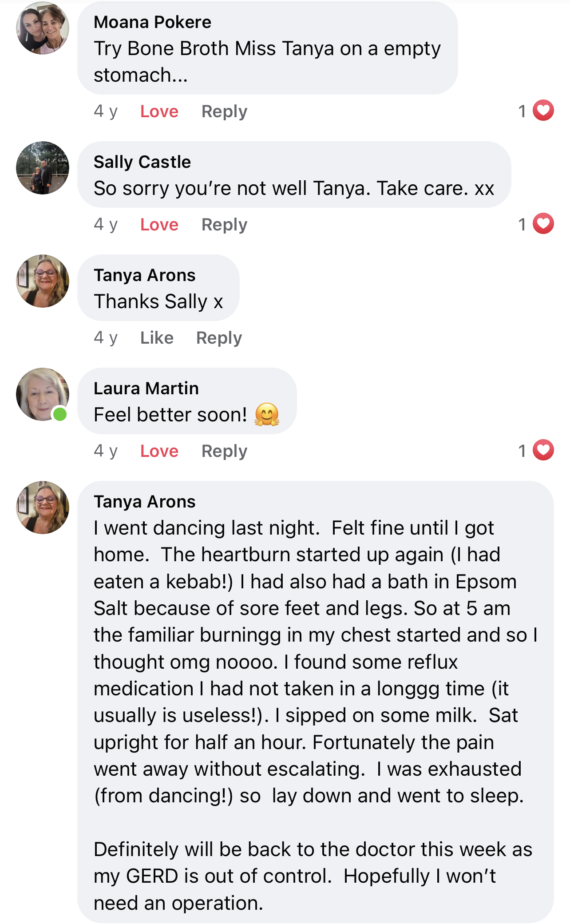Reply to Tanya's 'Thanks Sally x' comment
This screenshot has width=570, height=924.
(219, 338)
